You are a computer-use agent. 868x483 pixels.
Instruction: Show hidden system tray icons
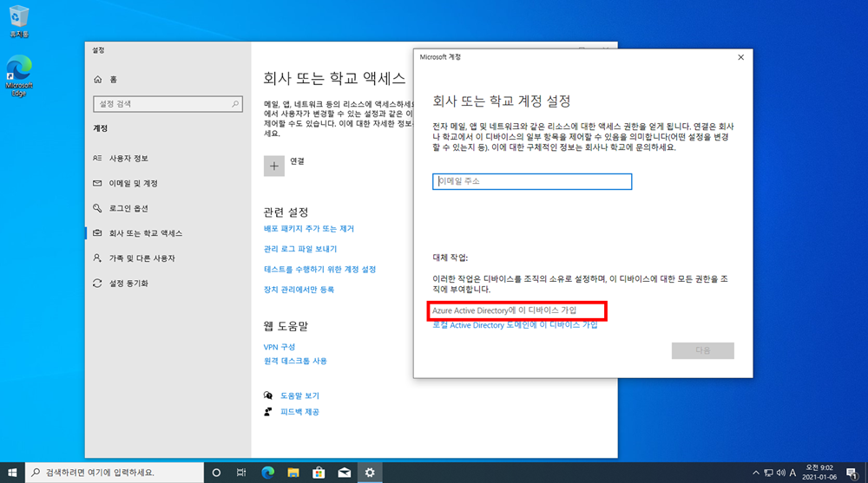756,473
